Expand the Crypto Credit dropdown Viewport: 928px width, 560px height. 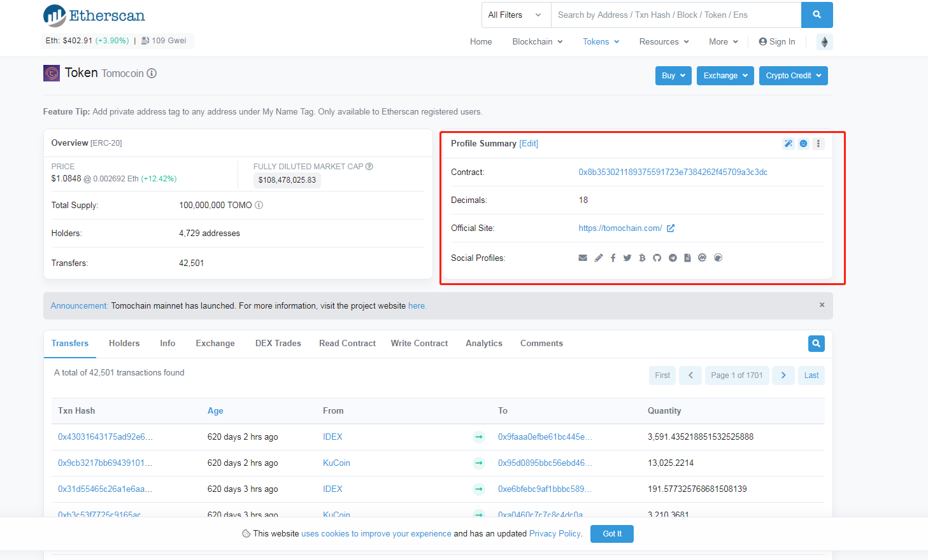(x=793, y=76)
